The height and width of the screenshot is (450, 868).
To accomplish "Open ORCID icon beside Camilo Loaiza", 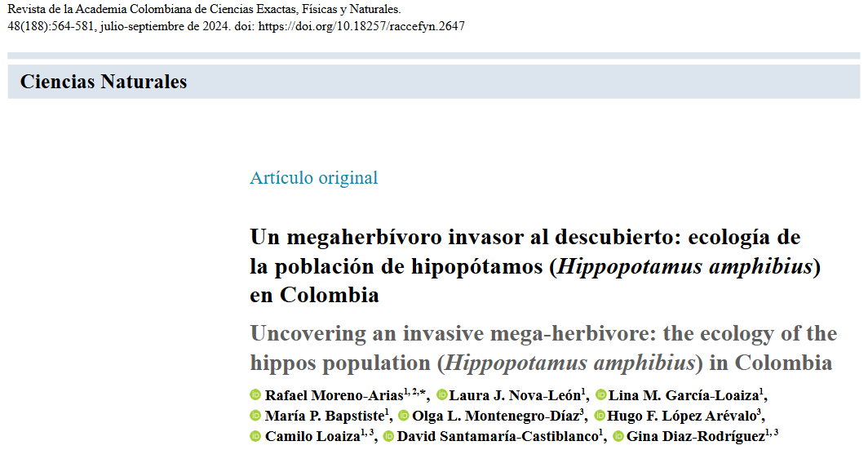I will [255, 436].
